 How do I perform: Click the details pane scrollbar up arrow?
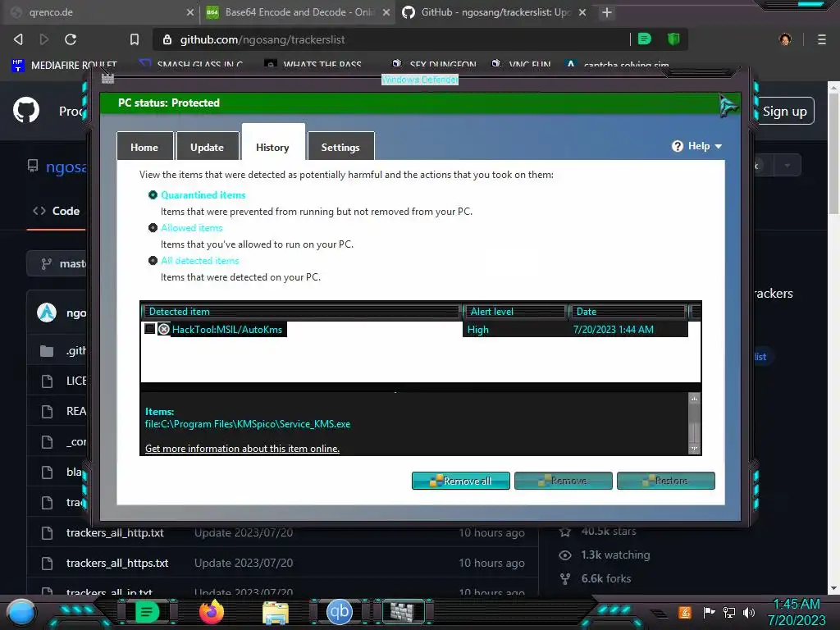[694, 399]
